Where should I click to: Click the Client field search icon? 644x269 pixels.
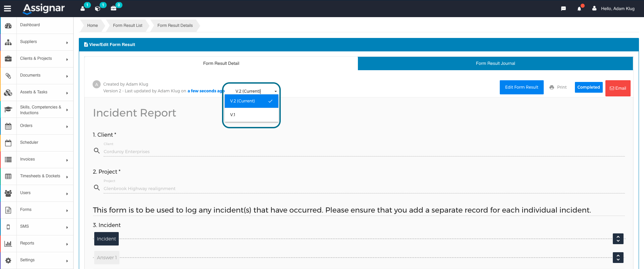[x=97, y=151]
